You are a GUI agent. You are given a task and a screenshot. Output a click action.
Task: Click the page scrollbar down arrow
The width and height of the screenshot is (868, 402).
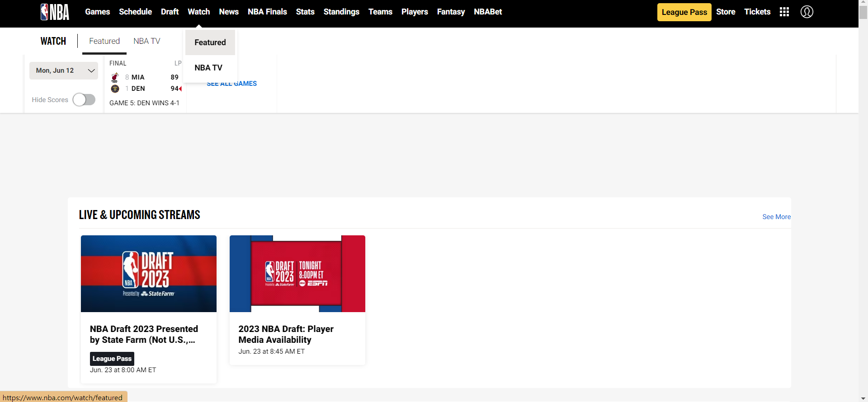863,398
